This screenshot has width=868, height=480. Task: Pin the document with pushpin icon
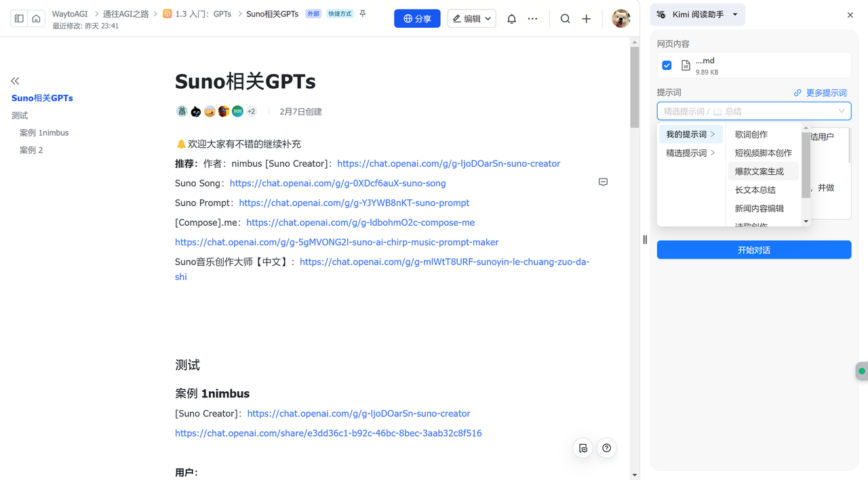coord(363,14)
